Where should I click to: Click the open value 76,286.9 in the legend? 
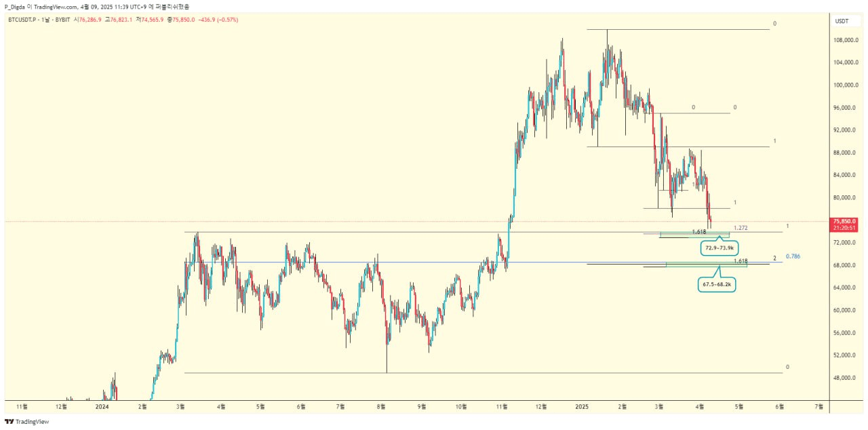pyautogui.click(x=90, y=20)
